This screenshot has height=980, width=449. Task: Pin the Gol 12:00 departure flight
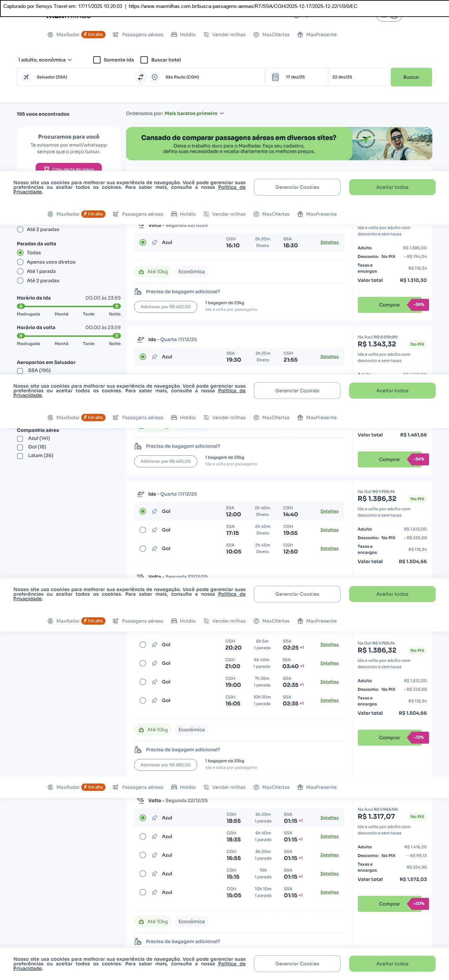[x=155, y=511]
